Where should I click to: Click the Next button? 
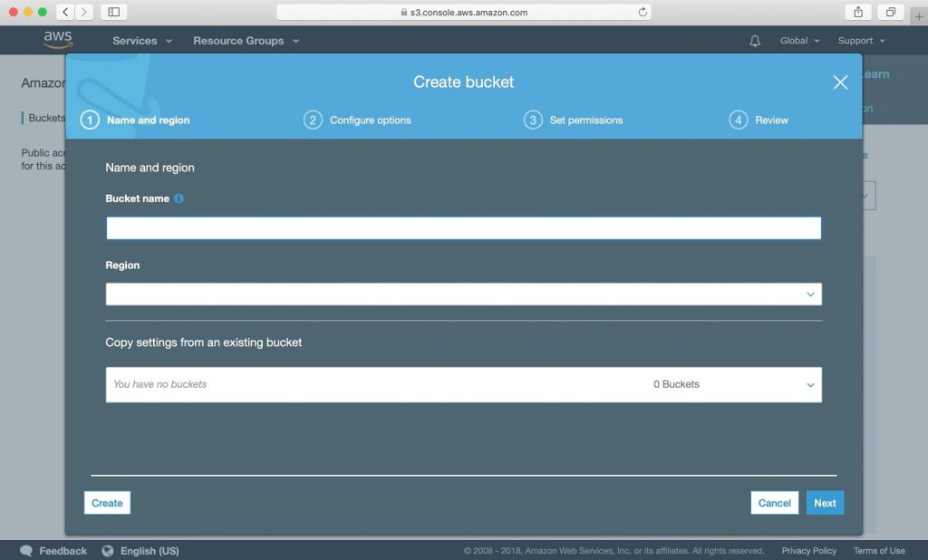pyautogui.click(x=825, y=503)
